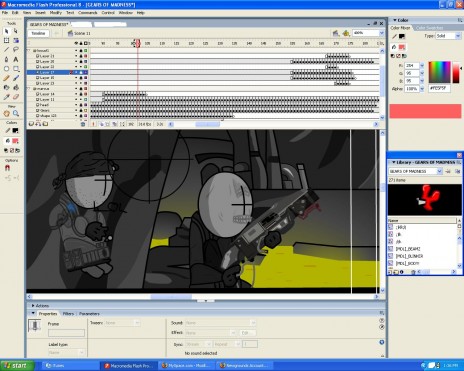
Task: Collapse the Color panel
Action: click(x=395, y=20)
